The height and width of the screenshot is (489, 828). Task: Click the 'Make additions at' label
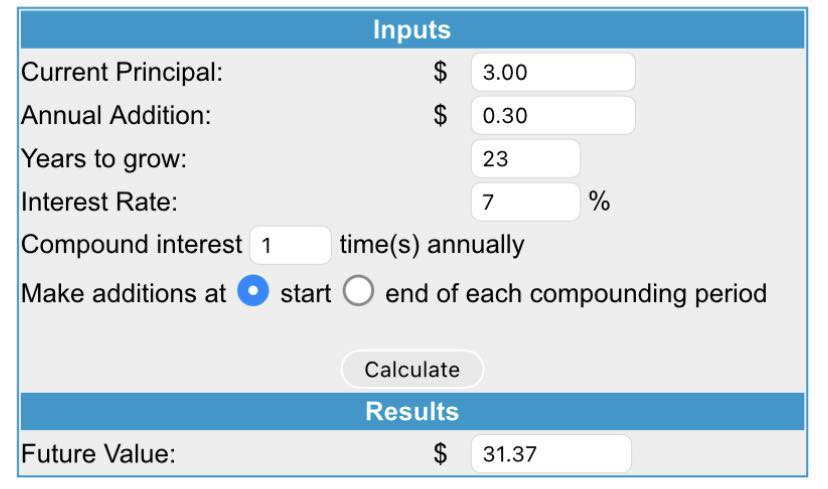(124, 294)
